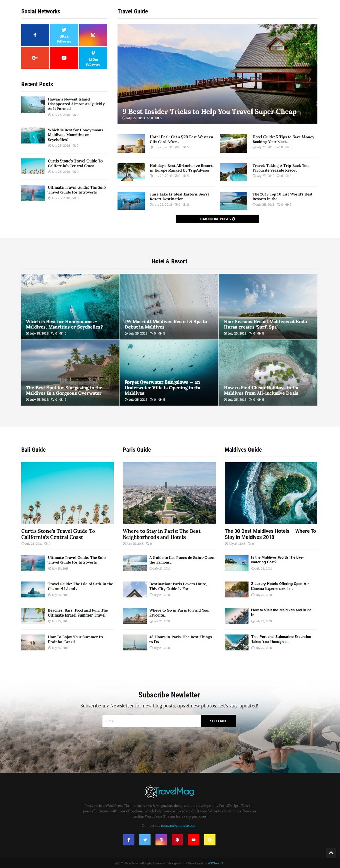Open the Vimeo 1.30m followers tile
This screenshot has width=340, height=868.
(93, 58)
